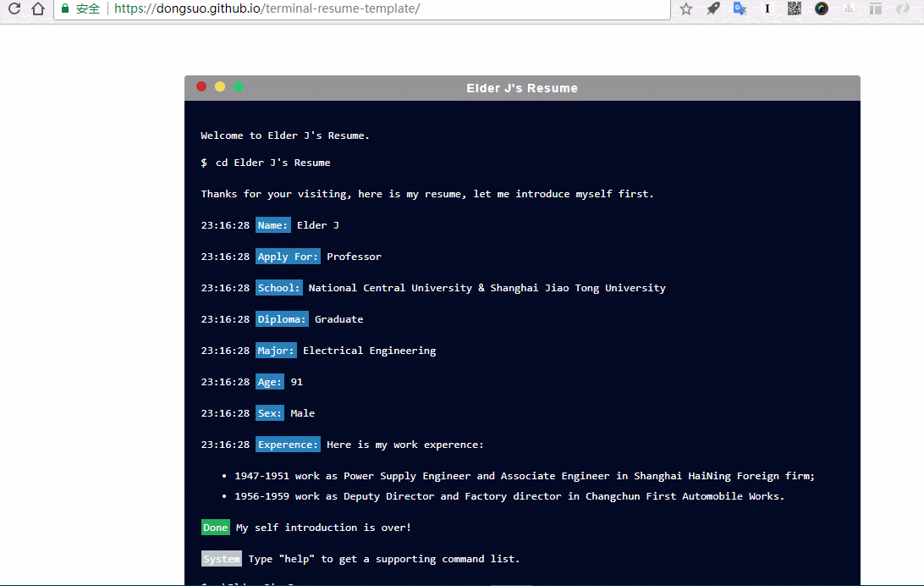
Task: Click the "Thanks for your visiting" intro line
Action: coord(427,194)
